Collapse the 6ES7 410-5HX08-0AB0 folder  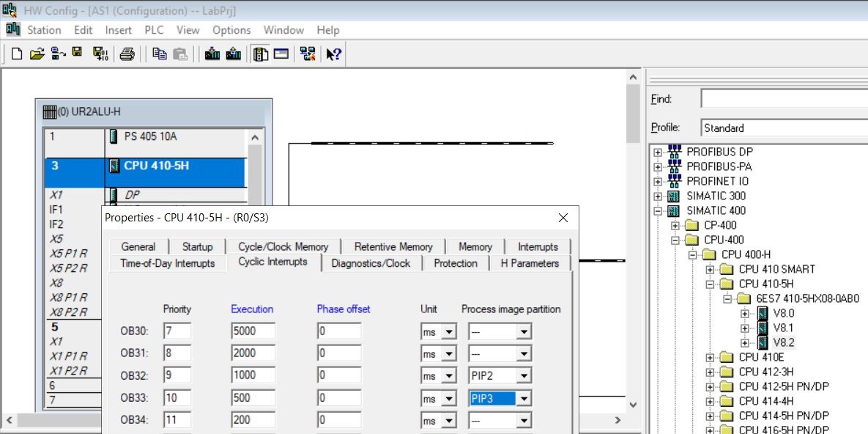point(728,299)
